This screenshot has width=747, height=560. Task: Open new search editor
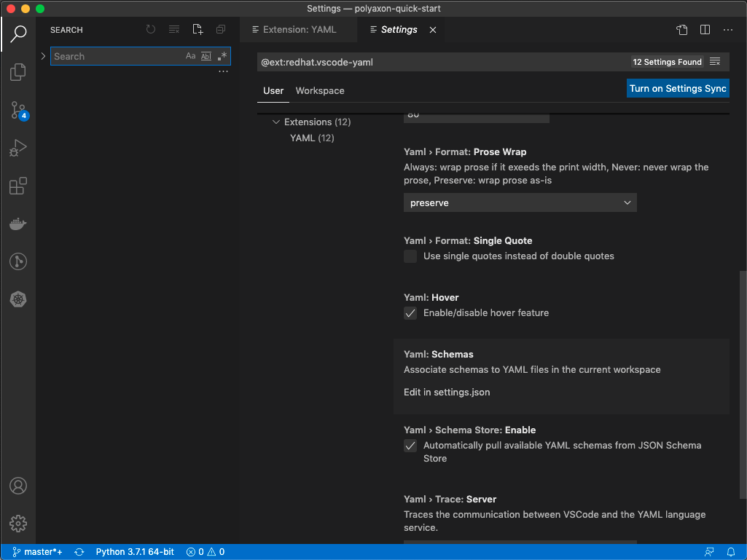click(x=197, y=30)
